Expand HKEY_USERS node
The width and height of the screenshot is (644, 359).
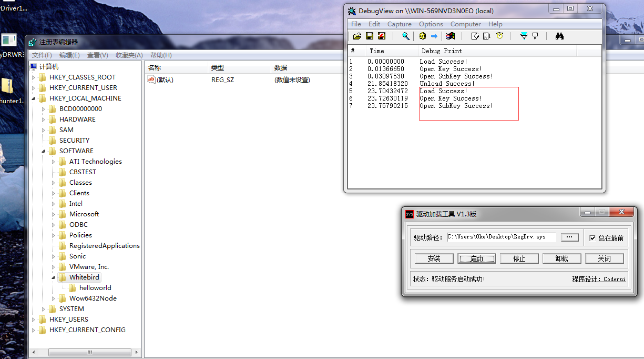coord(34,320)
